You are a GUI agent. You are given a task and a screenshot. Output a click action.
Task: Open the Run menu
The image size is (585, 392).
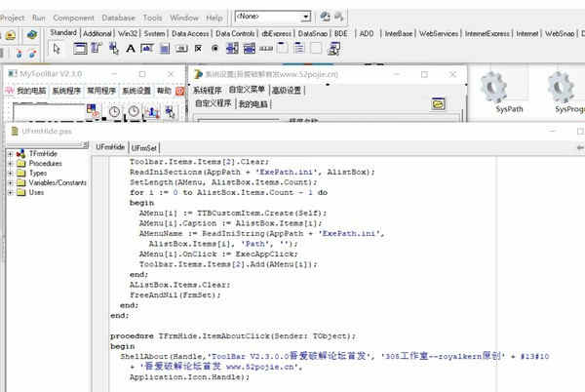[x=39, y=18]
